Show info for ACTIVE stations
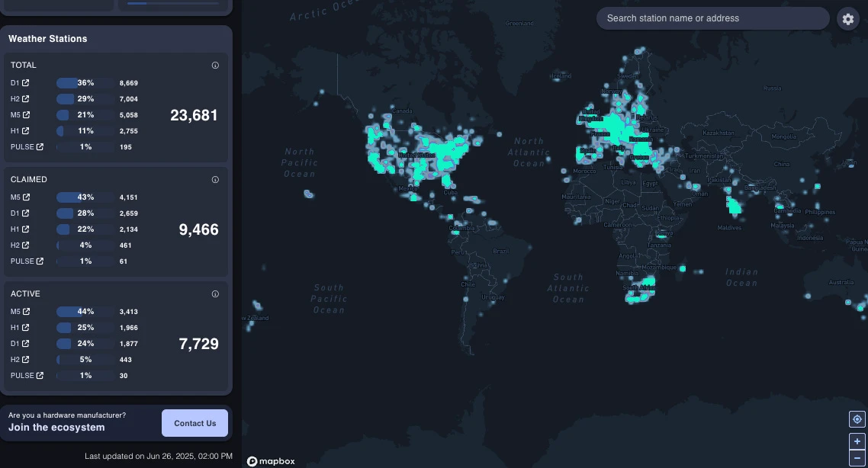The height and width of the screenshot is (468, 868). point(215,294)
